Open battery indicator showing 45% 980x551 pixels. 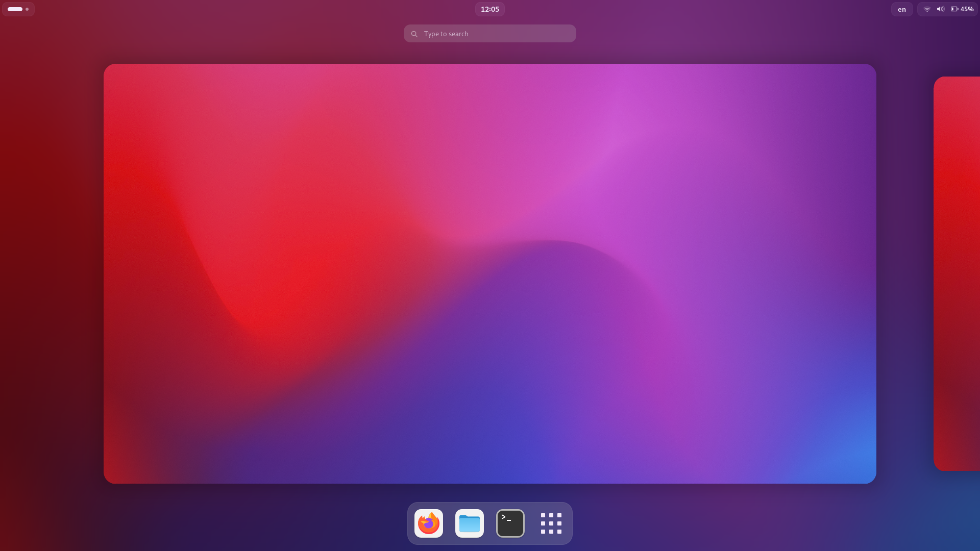click(x=962, y=9)
